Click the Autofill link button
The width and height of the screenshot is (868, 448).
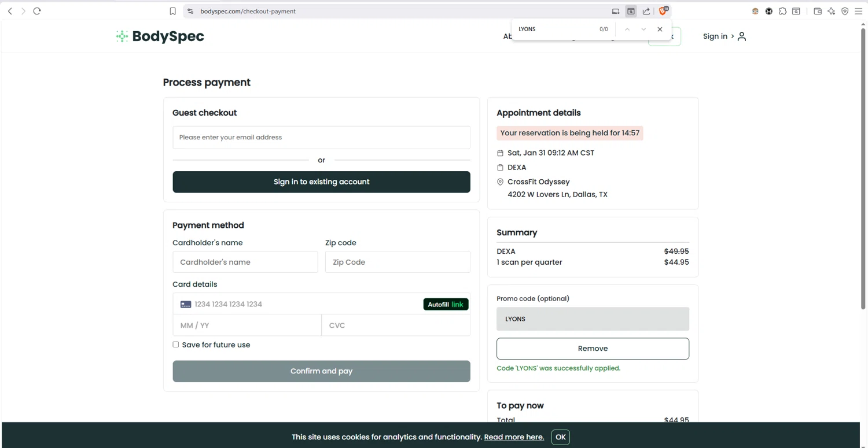[446, 304]
